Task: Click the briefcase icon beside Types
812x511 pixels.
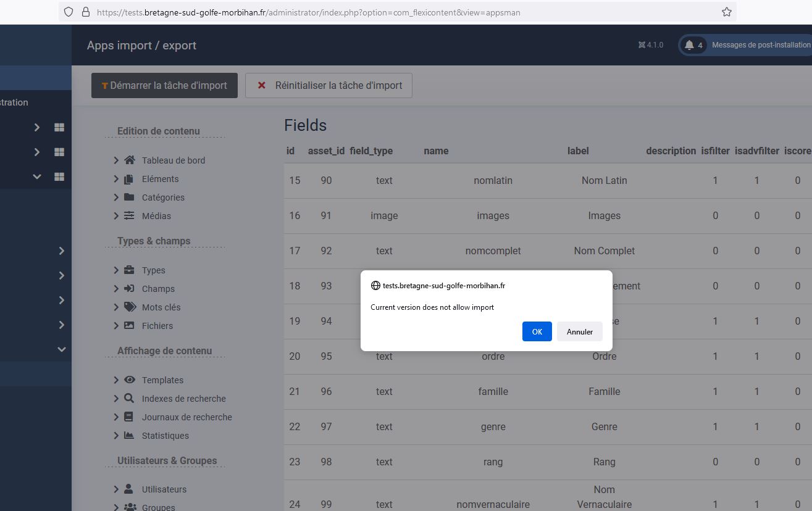Action: coord(129,270)
